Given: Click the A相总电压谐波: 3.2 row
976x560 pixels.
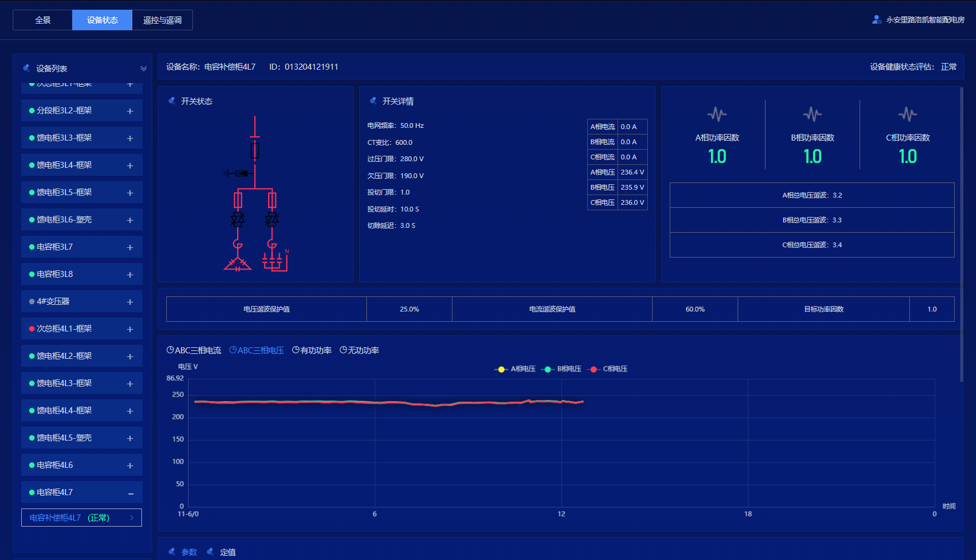Looking at the screenshot, I should pos(812,195).
